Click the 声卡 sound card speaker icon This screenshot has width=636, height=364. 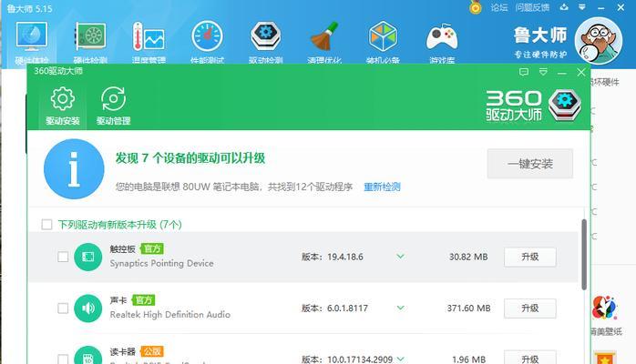point(88,308)
